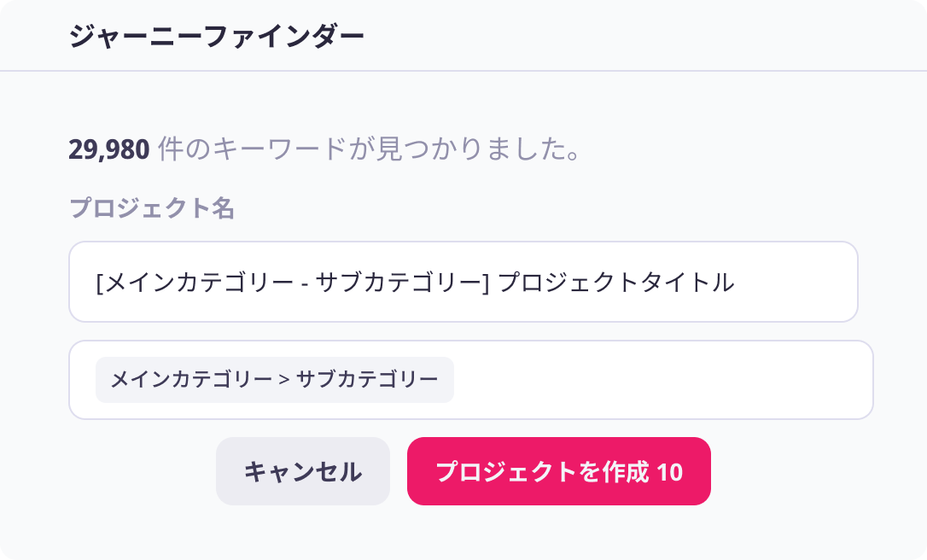Click the キャンセル button
Screen dimensions: 927x560
pos(303,471)
